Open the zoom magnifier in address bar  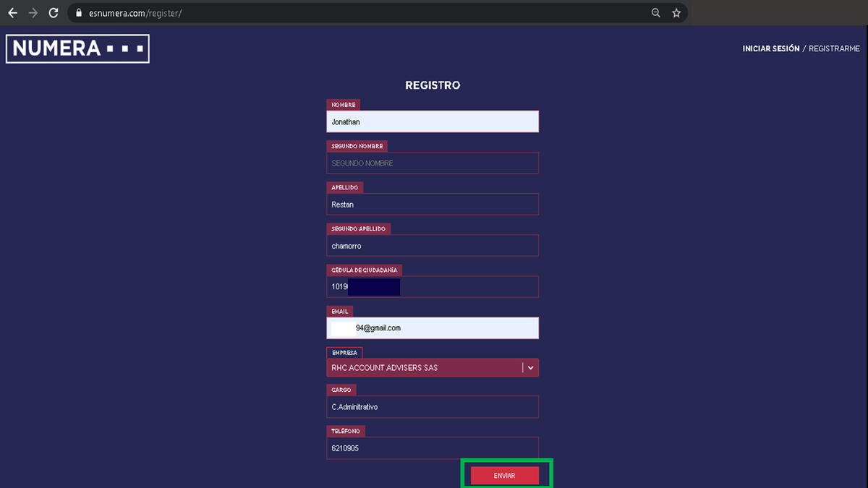coord(656,13)
